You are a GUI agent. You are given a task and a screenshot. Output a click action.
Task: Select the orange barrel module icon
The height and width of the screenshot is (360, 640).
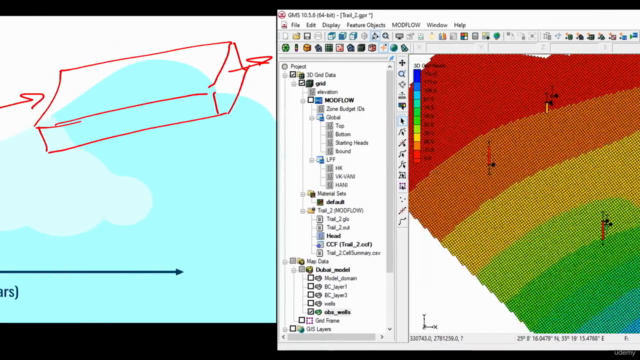click(307, 48)
